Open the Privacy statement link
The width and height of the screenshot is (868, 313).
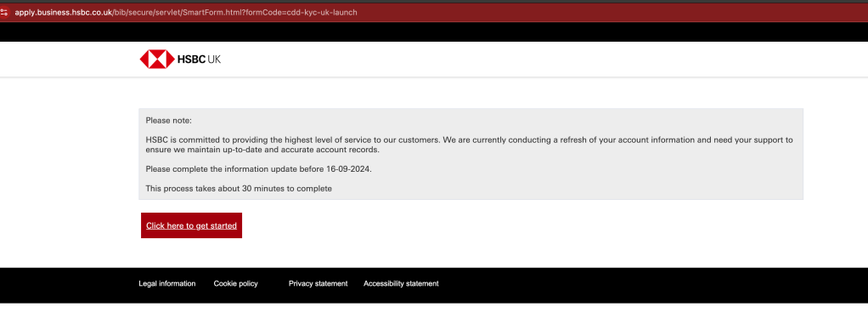(318, 283)
